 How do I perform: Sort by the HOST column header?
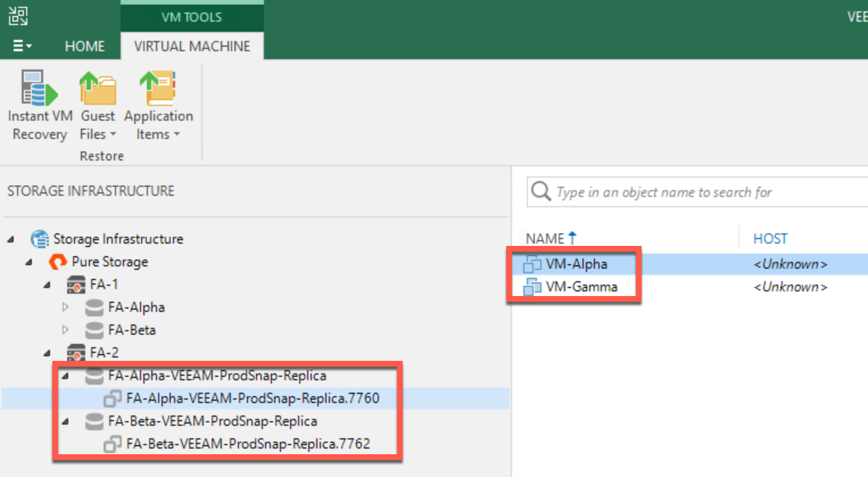[x=770, y=238]
